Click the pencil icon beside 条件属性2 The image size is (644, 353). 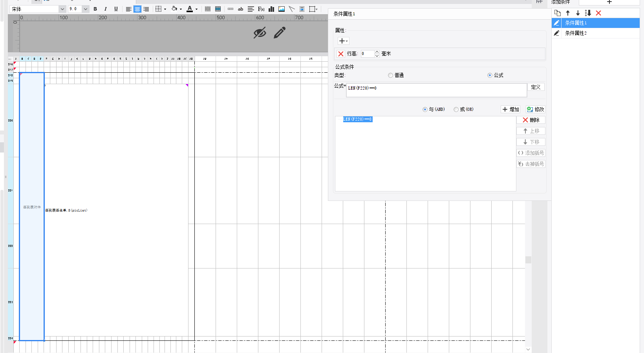point(556,33)
